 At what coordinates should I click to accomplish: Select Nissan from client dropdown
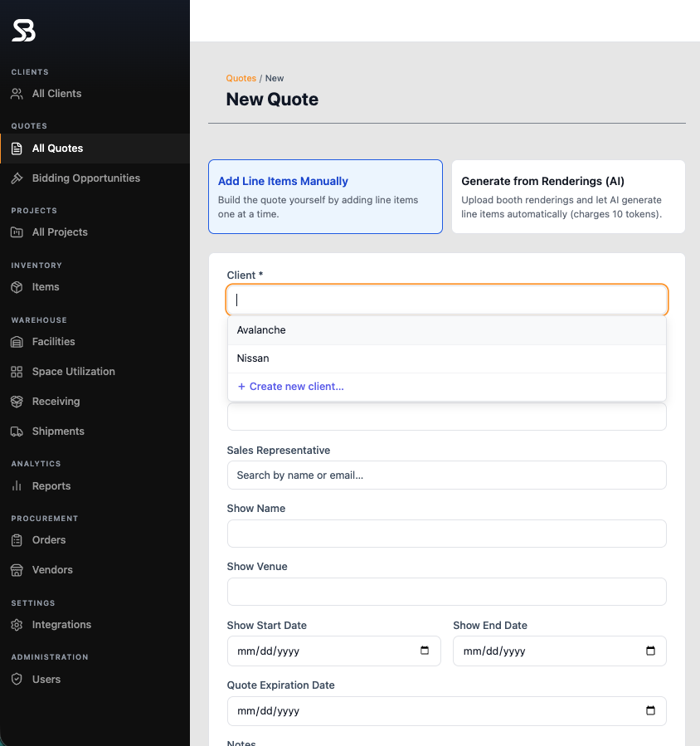(446, 358)
